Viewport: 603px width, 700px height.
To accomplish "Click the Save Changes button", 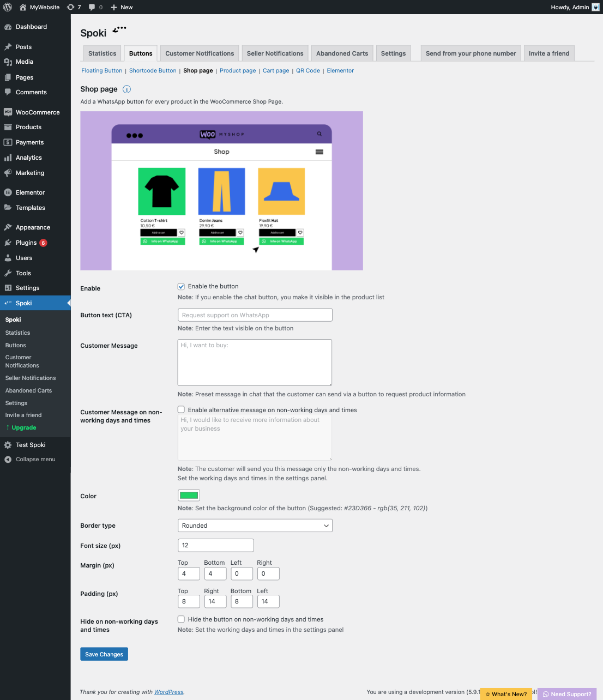I will click(x=104, y=654).
